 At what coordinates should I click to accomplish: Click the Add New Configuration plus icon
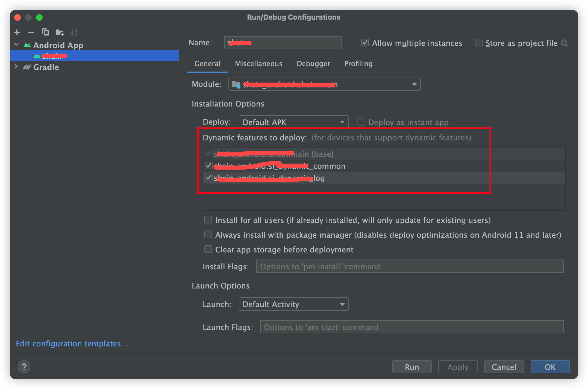[17, 32]
